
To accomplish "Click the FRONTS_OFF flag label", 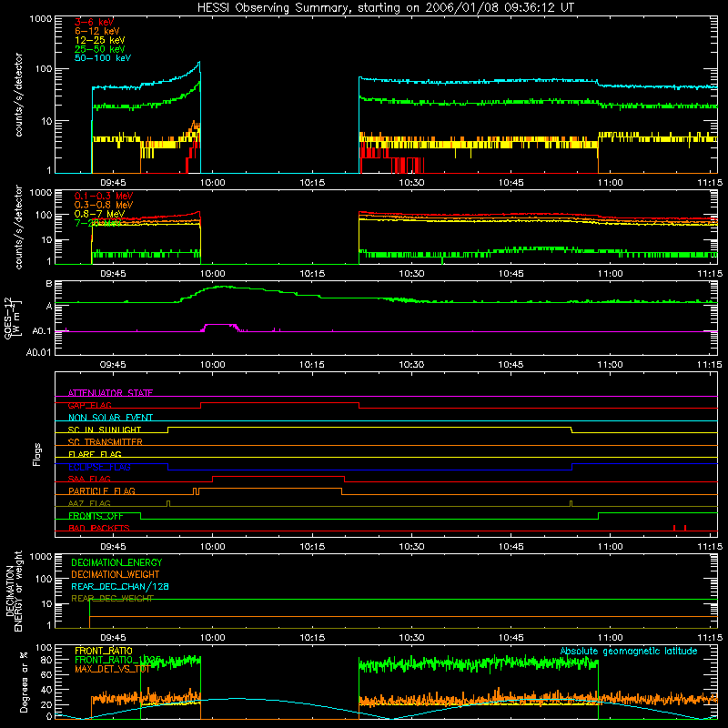I will coord(96,516).
